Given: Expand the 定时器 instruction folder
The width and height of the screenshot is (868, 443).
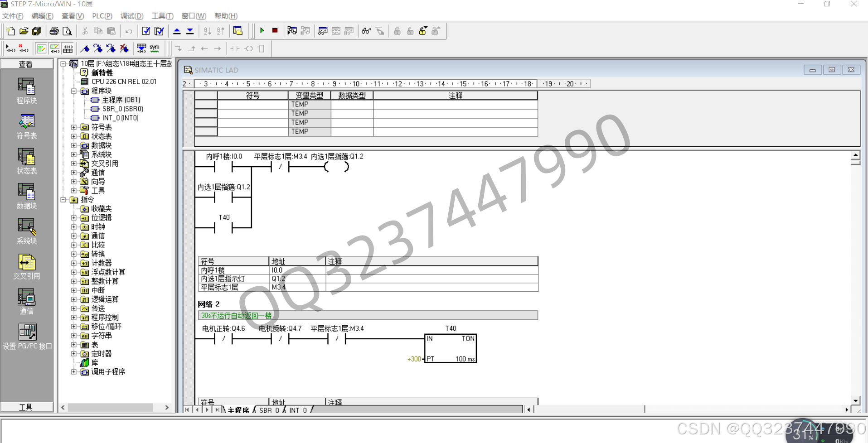Looking at the screenshot, I should (x=74, y=354).
